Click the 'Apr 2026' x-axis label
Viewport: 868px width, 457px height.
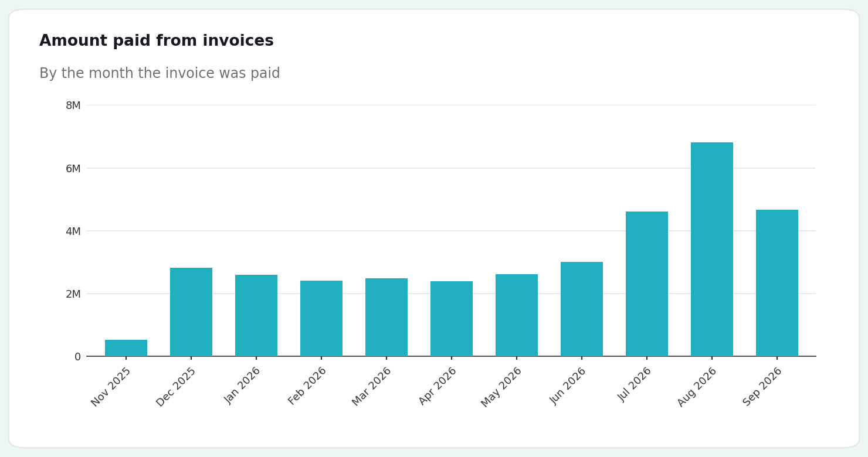pyautogui.click(x=438, y=386)
